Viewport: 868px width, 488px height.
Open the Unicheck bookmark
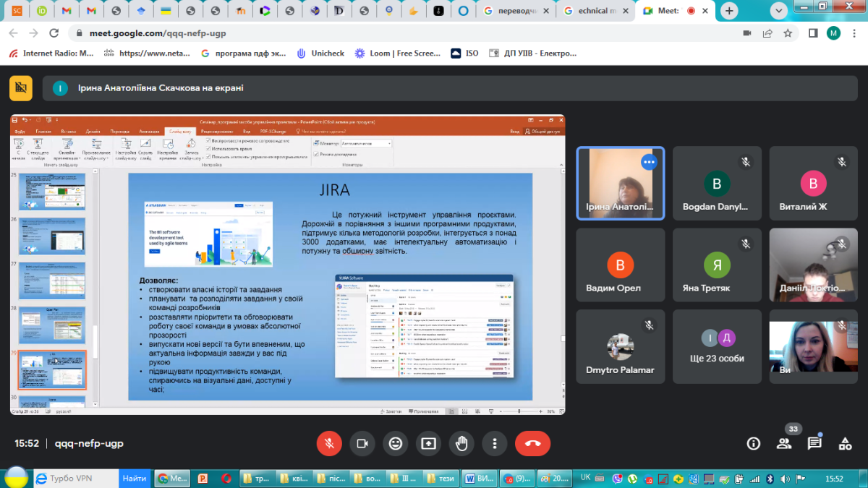(320, 53)
